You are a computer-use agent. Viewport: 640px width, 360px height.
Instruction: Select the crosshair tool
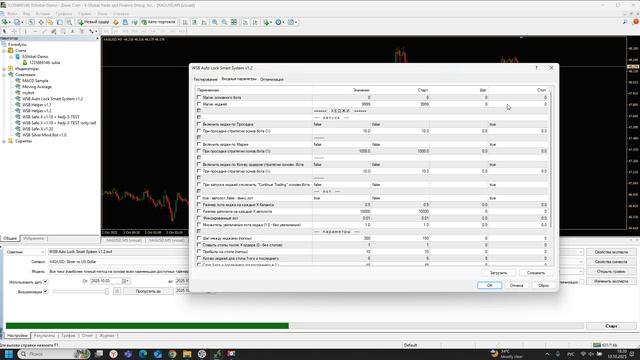pos(14,31)
